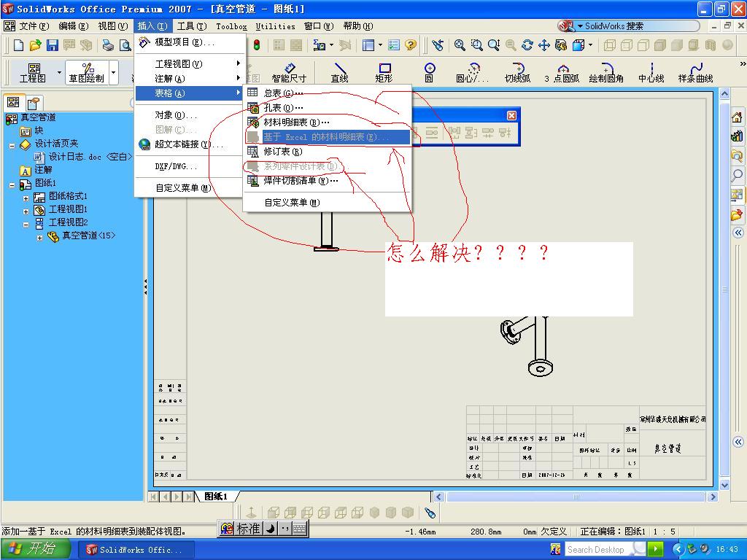Open the 文件(F) menu
This screenshot has height=560, width=747.
coord(34,26)
